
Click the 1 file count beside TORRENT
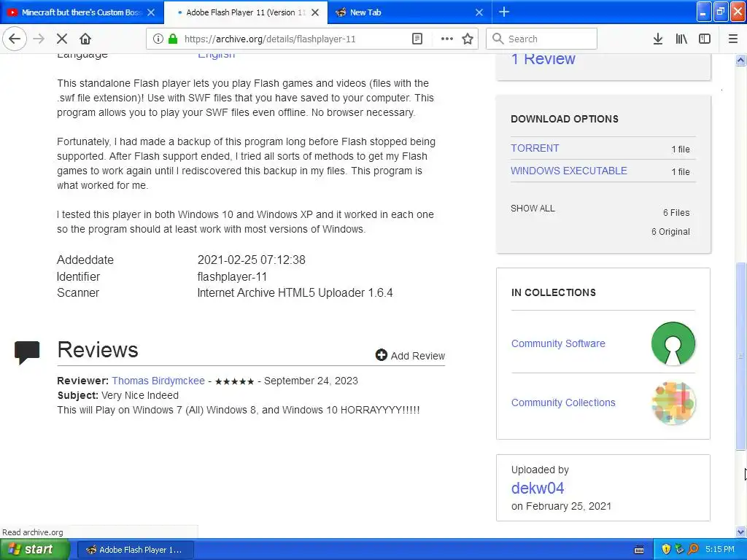tap(681, 149)
